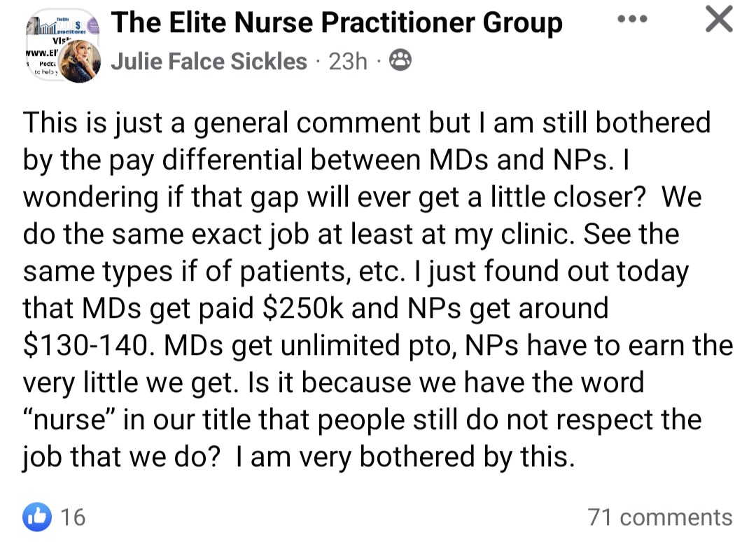
Task: Visit Julie Falce Sickles' profile name link
Action: click(209, 61)
